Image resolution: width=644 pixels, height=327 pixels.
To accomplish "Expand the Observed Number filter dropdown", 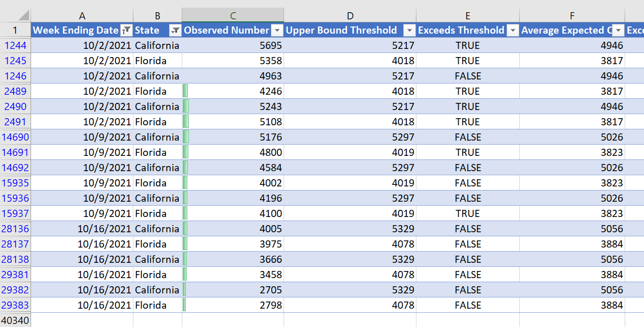I will click(277, 31).
